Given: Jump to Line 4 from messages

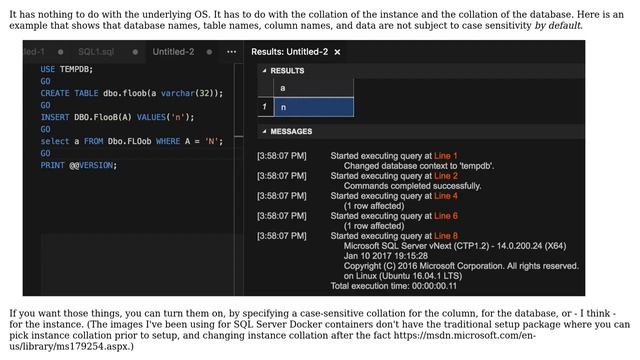Looking at the screenshot, I should 446,196.
